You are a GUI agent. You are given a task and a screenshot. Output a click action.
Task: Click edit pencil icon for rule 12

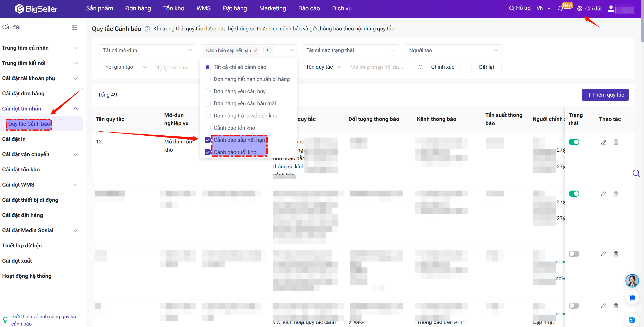603,142
